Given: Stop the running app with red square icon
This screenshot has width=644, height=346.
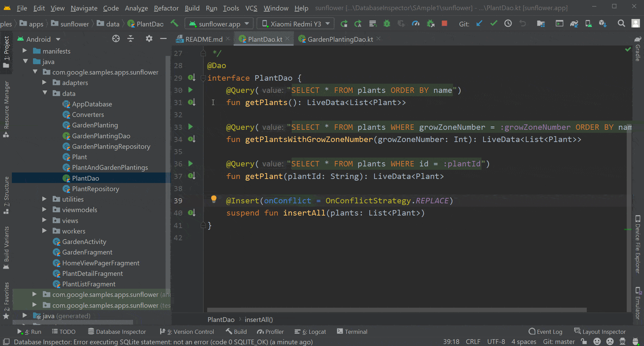Looking at the screenshot, I should [x=444, y=24].
